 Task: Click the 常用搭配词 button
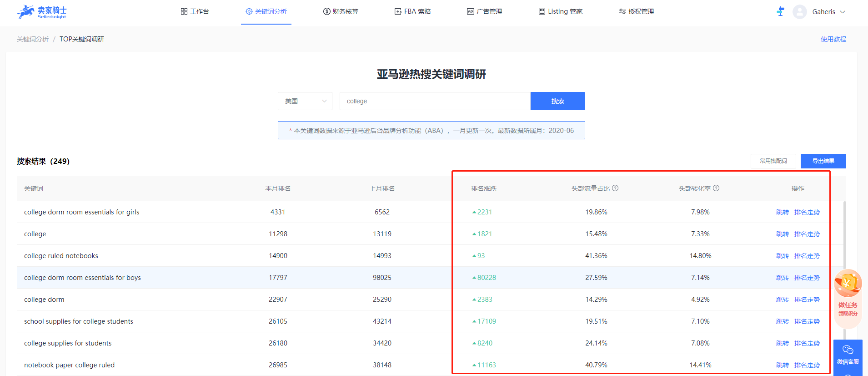(x=773, y=161)
